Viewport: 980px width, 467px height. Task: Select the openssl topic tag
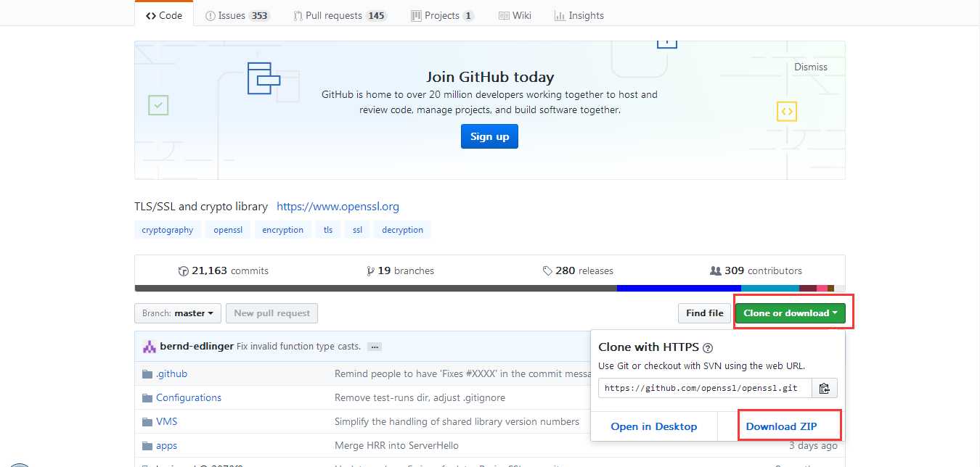(x=228, y=230)
